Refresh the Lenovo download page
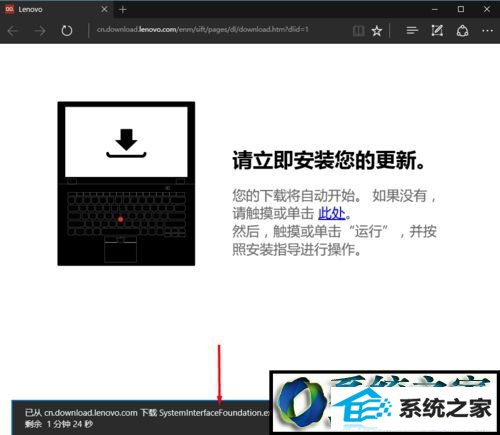This screenshot has width=500, height=435. [67, 31]
